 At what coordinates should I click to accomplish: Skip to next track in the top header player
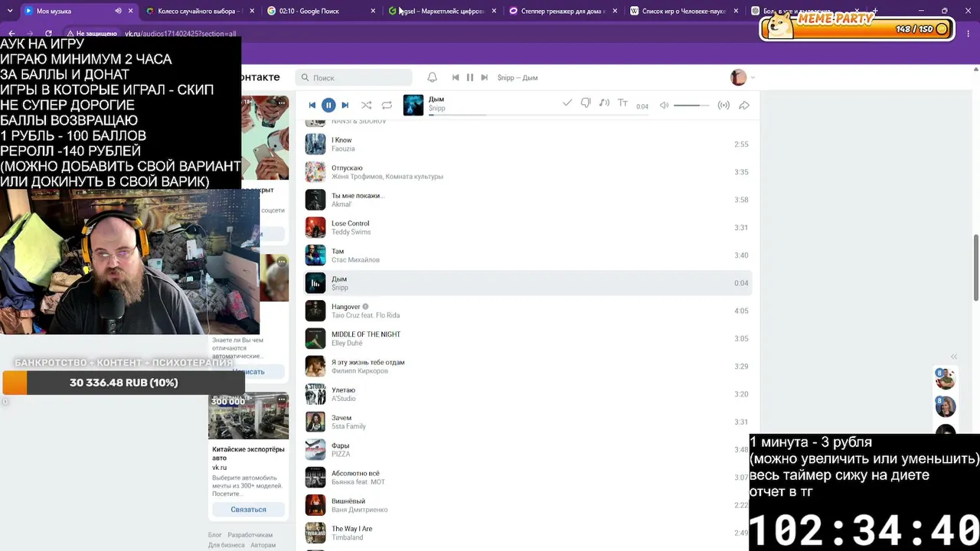[x=484, y=77]
